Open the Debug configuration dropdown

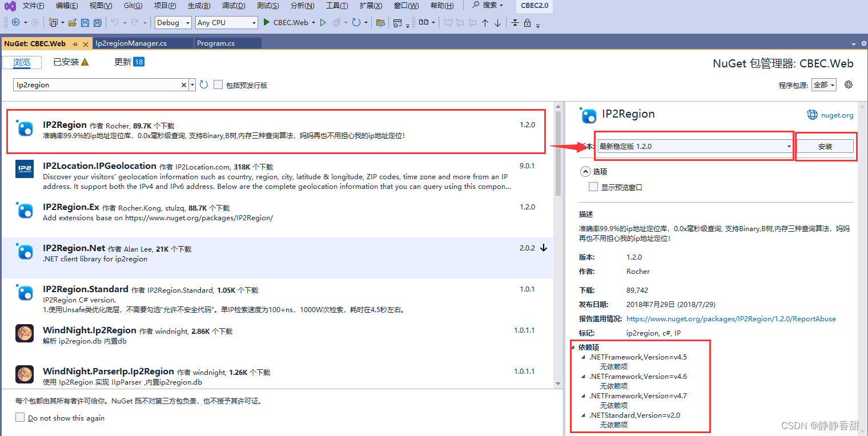point(174,23)
